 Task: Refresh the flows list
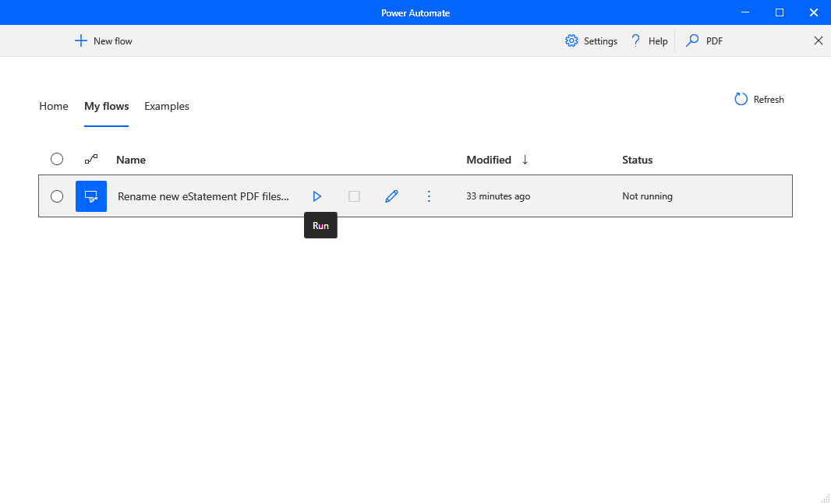click(759, 100)
